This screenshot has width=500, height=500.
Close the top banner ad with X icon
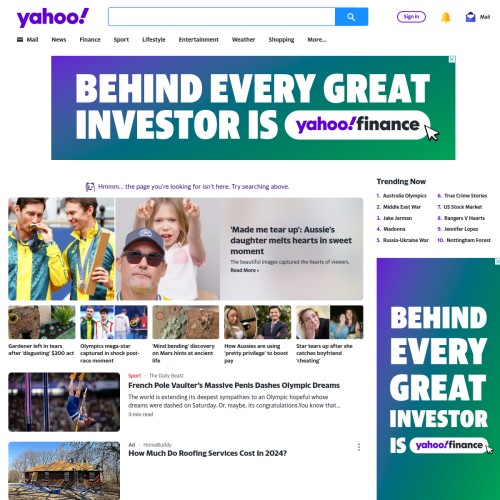tap(452, 59)
